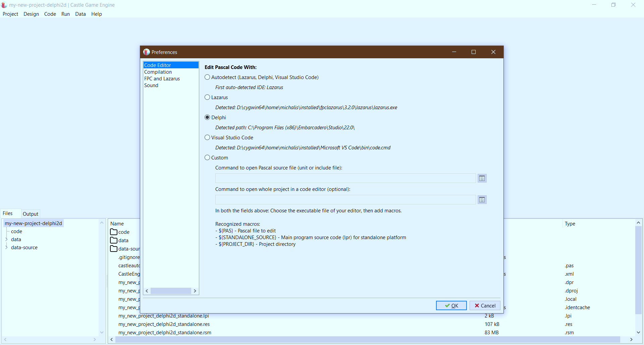Switch to the Output tab
The height and width of the screenshot is (345, 644).
click(x=30, y=213)
